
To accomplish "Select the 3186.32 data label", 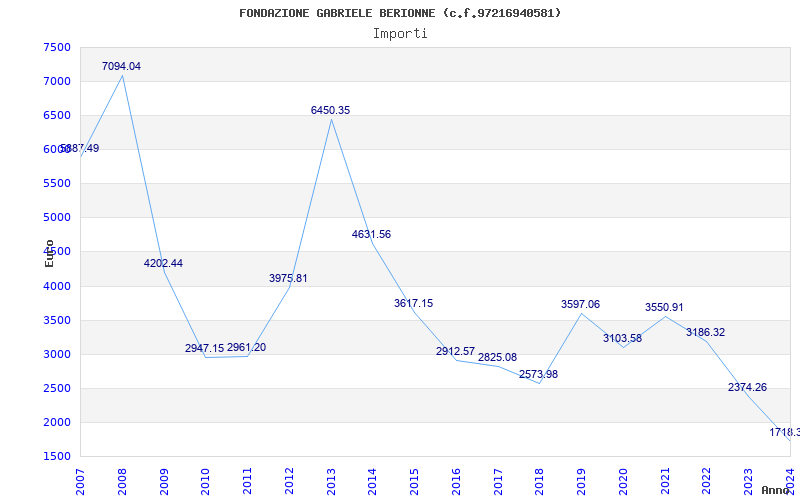I will click(x=706, y=332).
